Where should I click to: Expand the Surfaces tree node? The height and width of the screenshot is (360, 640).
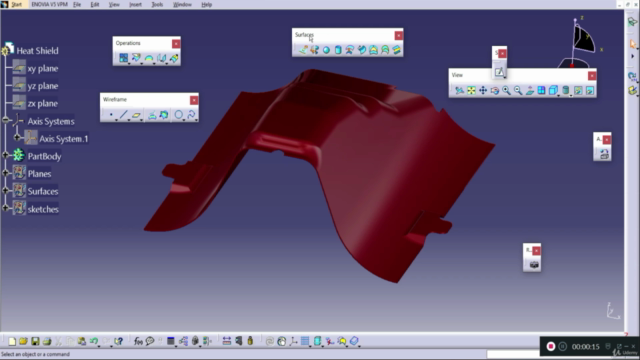(x=5, y=190)
